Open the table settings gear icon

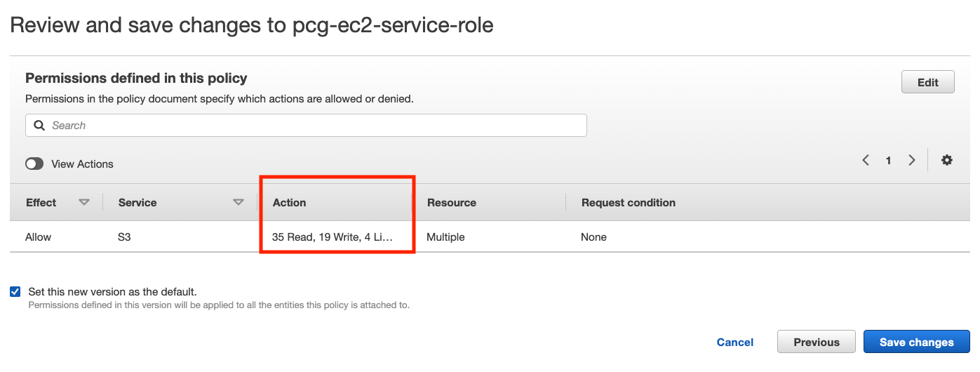947,160
